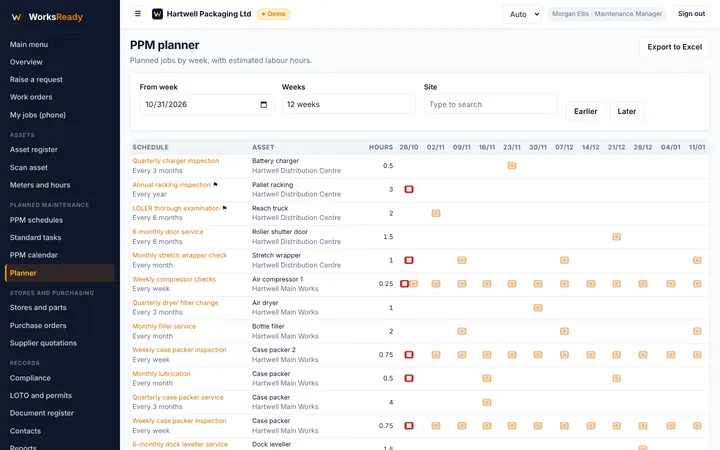Click 'Bottle filler' asset cell
This screenshot has height=450, width=720.
(x=268, y=326)
